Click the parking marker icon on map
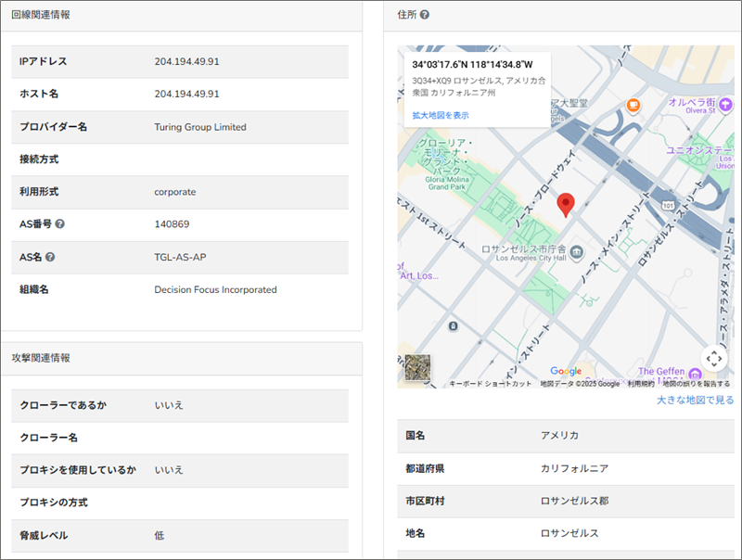Screen dimensions: 742x560 click(452, 326)
